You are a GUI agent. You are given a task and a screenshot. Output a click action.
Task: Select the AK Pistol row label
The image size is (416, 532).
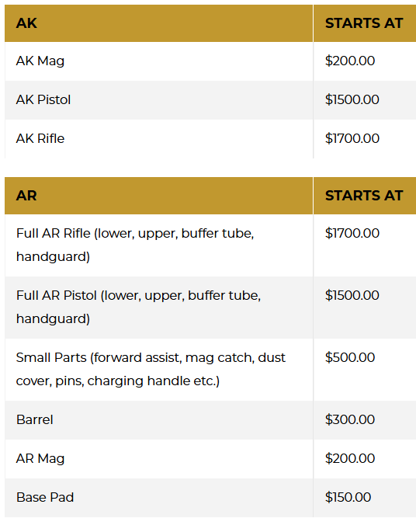tap(43, 99)
